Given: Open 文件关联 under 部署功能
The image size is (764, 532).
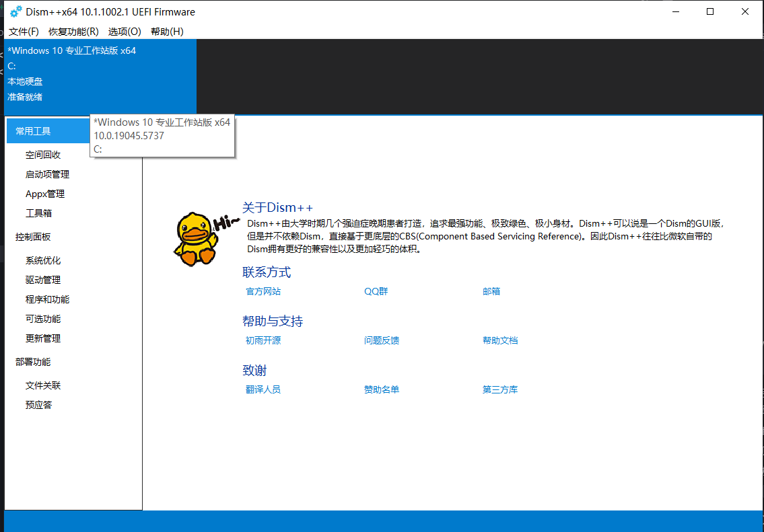Looking at the screenshot, I should (x=43, y=385).
